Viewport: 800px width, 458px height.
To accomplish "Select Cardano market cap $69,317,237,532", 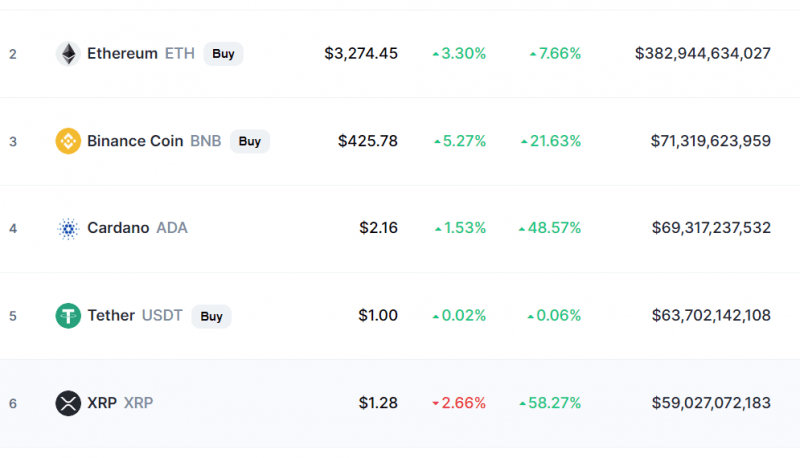I will (x=711, y=228).
